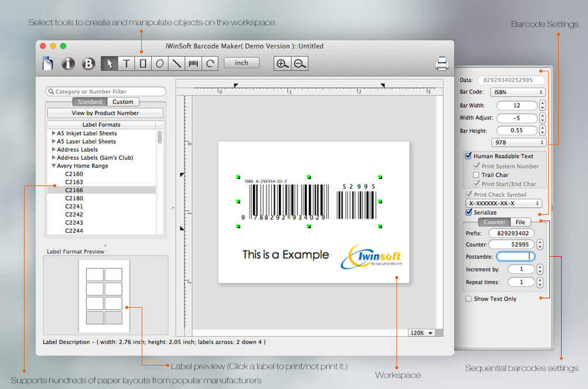588x389 pixels.
Task: Select label format C2241
Action: click(74, 206)
